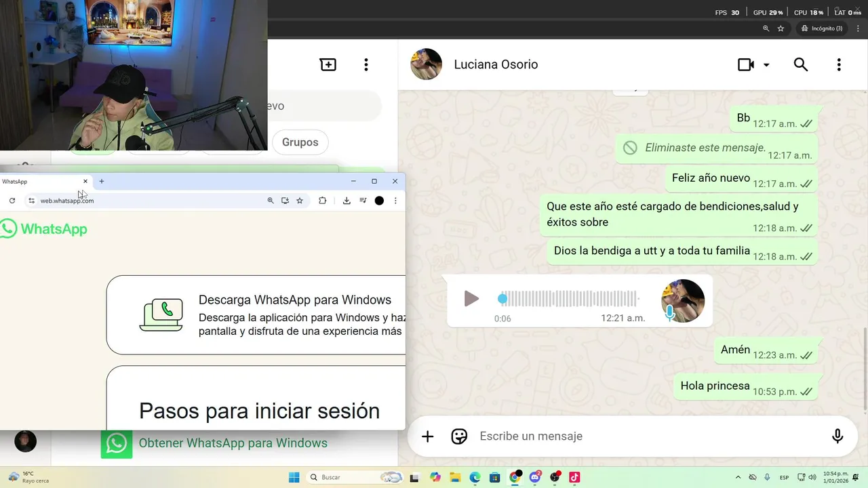Select the Bb message bubble

[x=774, y=119]
